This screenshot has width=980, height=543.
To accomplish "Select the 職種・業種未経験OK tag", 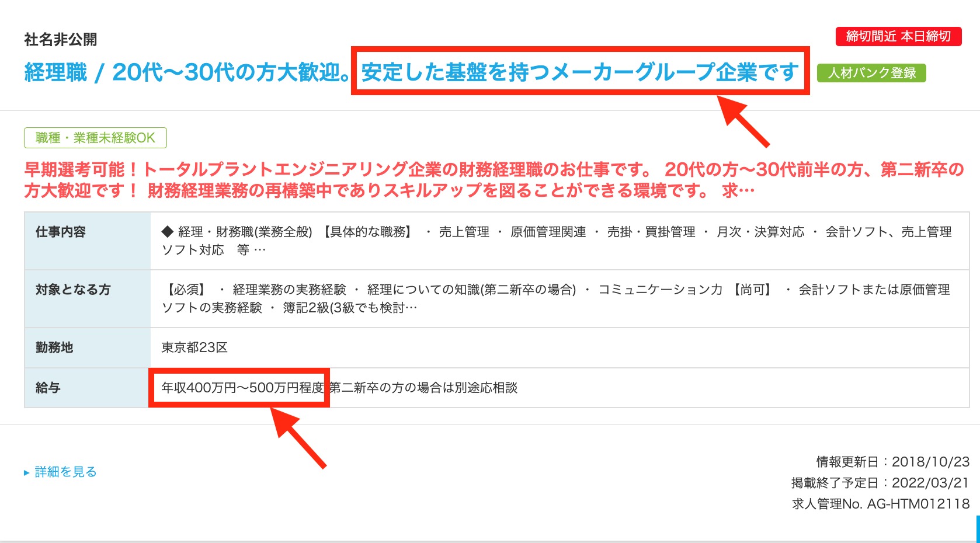I will tap(95, 138).
